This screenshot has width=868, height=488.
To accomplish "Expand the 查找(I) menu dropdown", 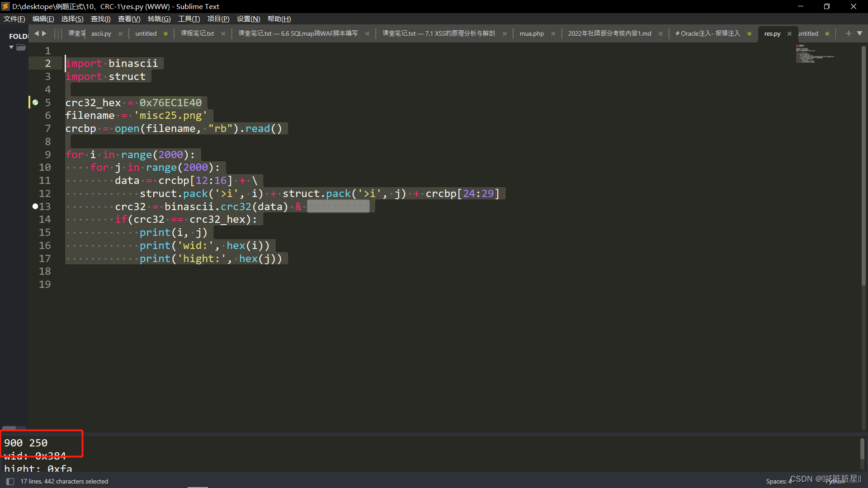I will pos(100,19).
